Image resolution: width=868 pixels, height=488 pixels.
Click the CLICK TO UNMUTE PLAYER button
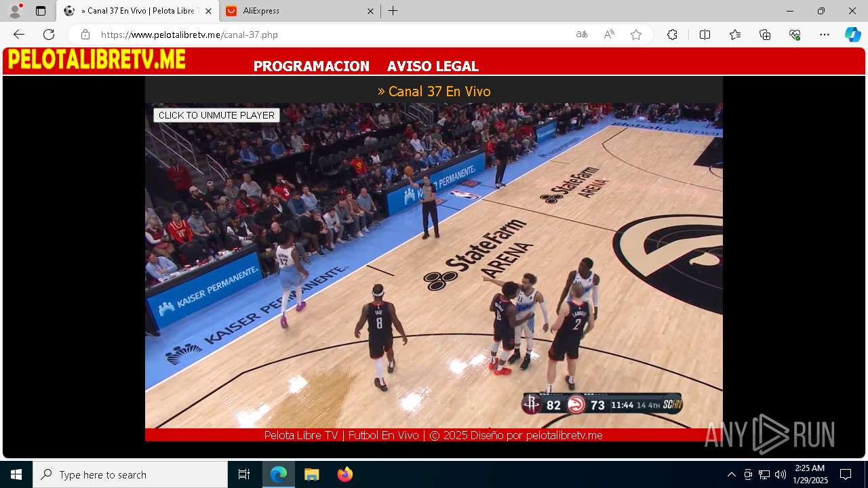pos(216,115)
